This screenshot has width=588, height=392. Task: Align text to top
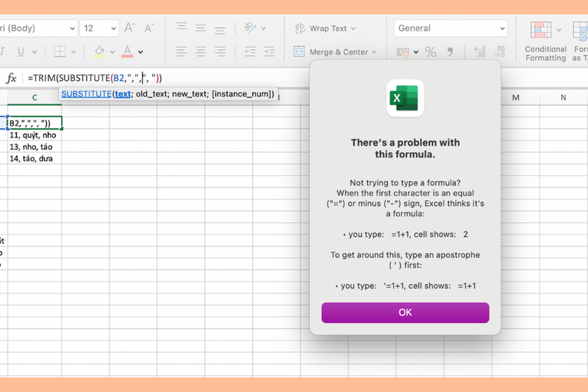point(182,26)
